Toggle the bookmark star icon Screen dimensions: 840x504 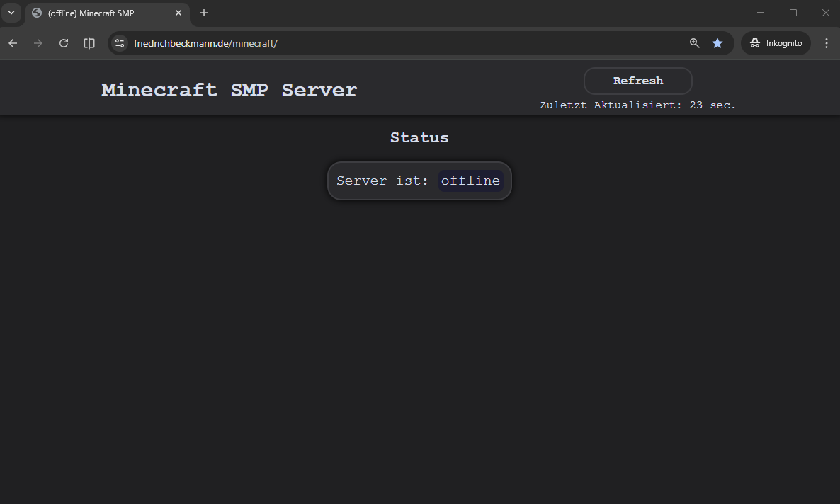(x=717, y=43)
